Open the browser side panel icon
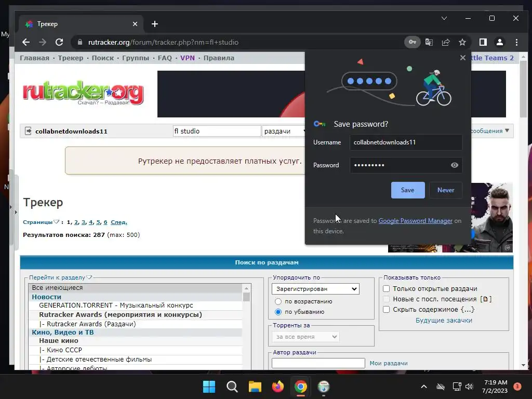Image resolution: width=532 pixels, height=399 pixels. tap(483, 42)
